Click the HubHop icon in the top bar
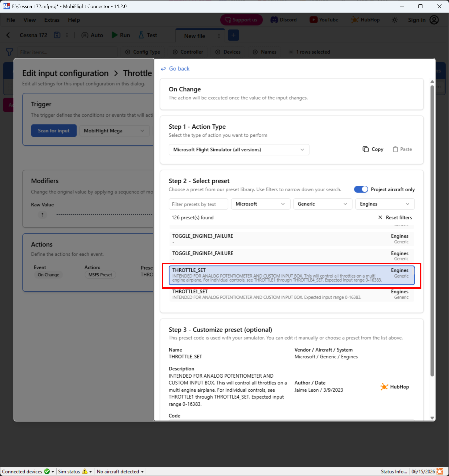This screenshot has width=449, height=476. pos(355,20)
